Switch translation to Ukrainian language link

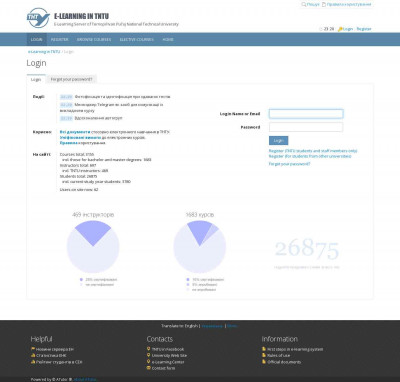click(212, 326)
